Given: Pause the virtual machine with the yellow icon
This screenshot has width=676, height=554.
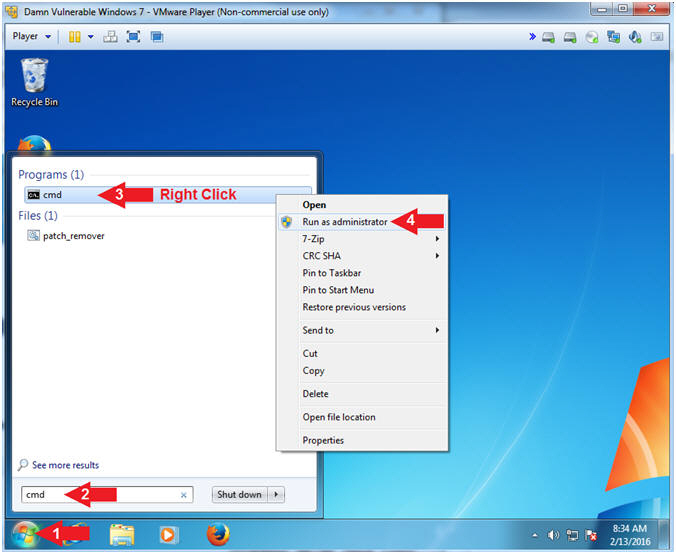Looking at the screenshot, I should 74,37.
